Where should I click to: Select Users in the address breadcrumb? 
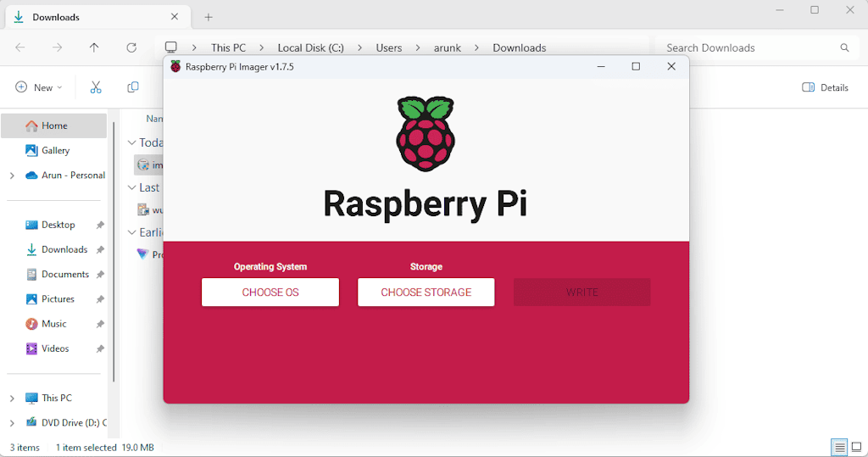(388, 47)
